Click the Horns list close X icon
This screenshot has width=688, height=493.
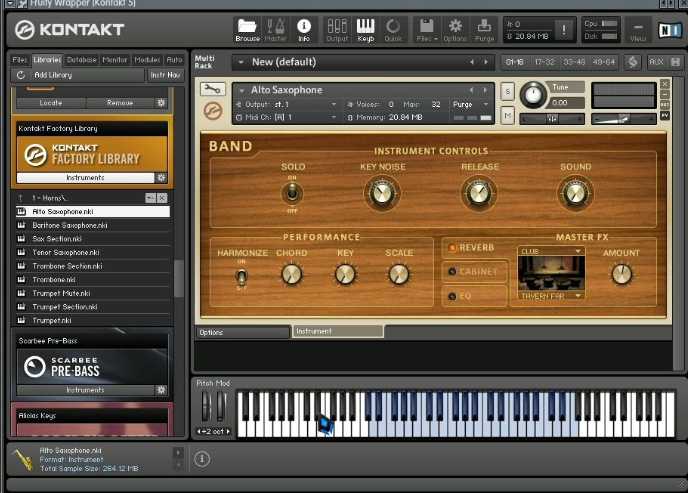[162, 198]
